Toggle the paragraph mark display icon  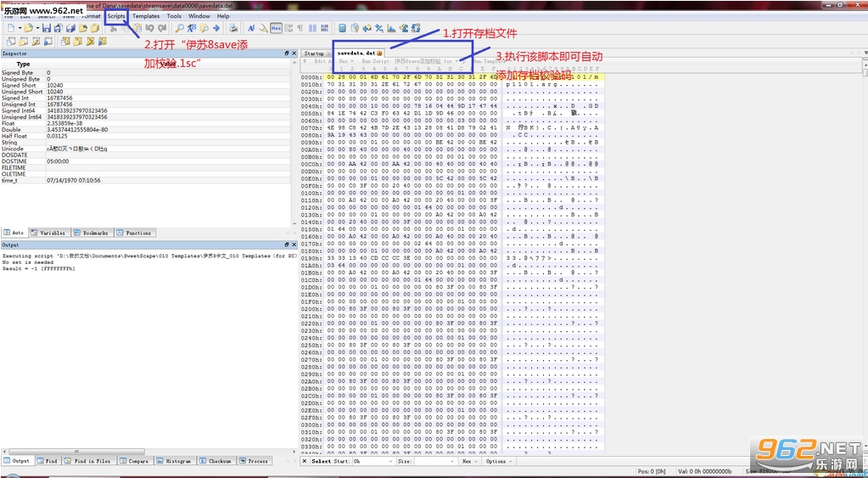pos(300,28)
